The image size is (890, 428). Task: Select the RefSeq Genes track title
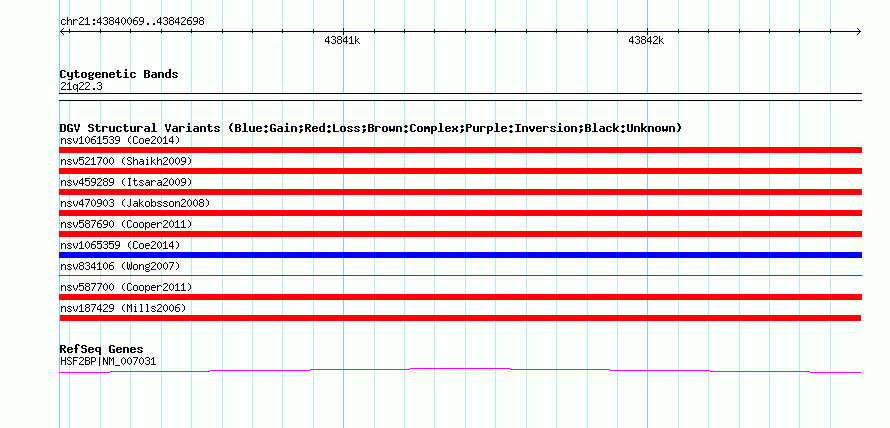(102, 349)
